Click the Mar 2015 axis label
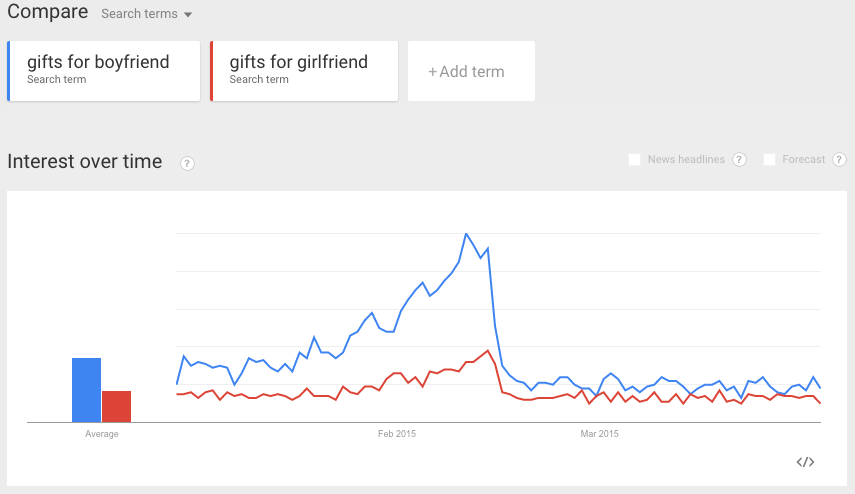Viewport: 855px width, 494px height. point(599,433)
